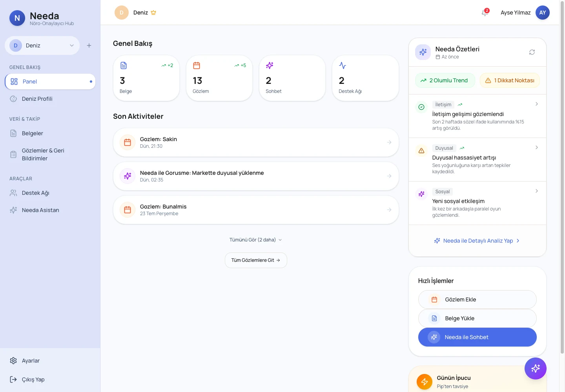Expand Yeni sosyal etkileşim chevron
This screenshot has width=565, height=392.
(x=537, y=191)
